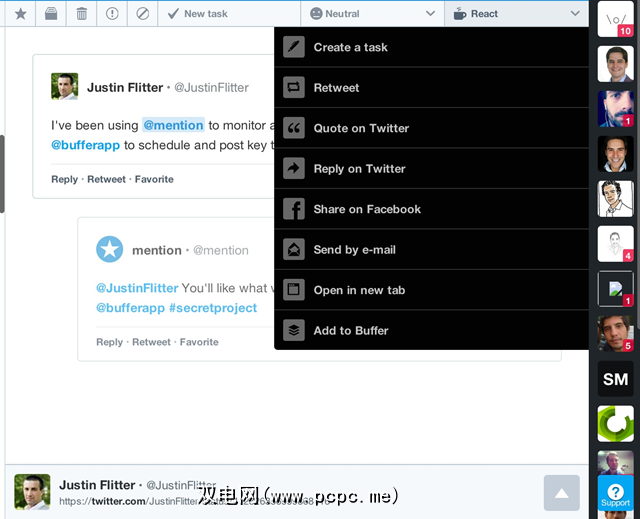
Task: Click the envelope icon in menu
Action: pos(294,249)
